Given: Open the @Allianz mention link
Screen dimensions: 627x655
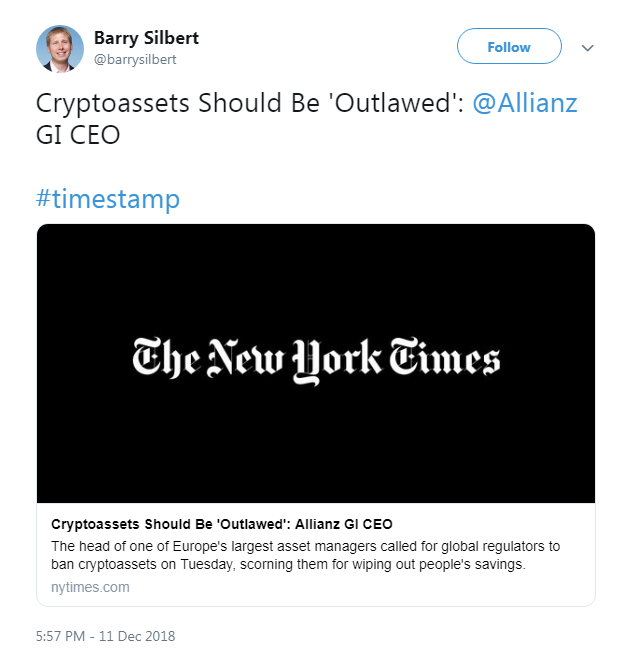Looking at the screenshot, I should pos(524,103).
